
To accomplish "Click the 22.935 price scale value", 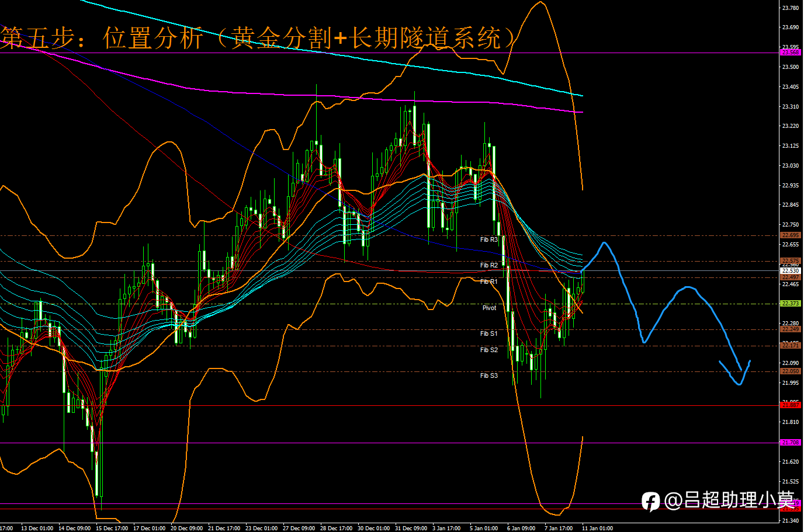I will [791, 186].
